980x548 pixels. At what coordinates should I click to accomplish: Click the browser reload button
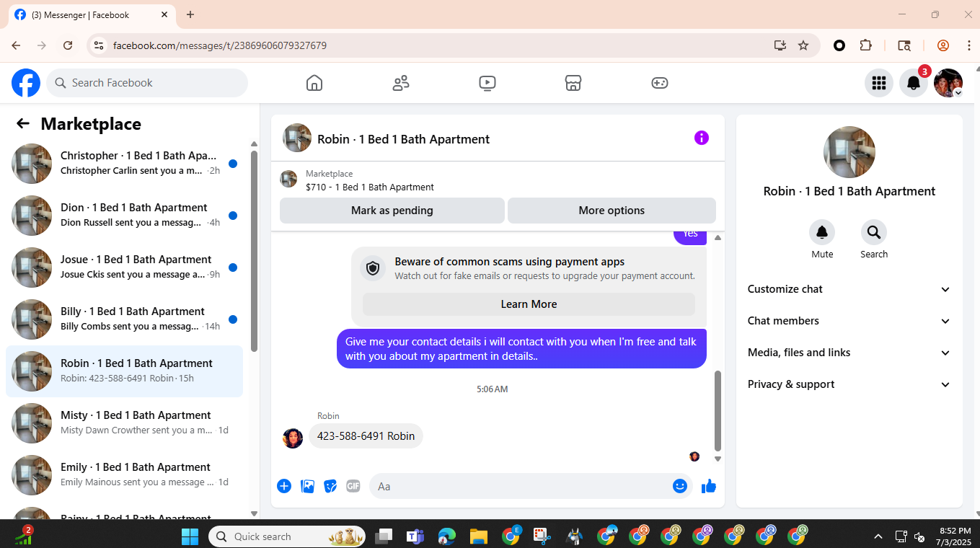tap(68, 45)
